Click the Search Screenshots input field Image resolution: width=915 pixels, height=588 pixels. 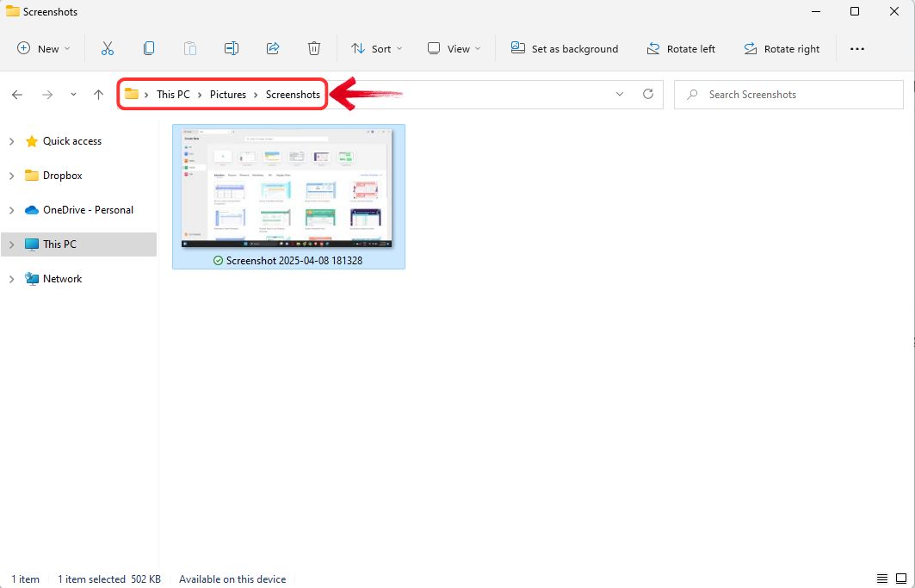point(773,94)
